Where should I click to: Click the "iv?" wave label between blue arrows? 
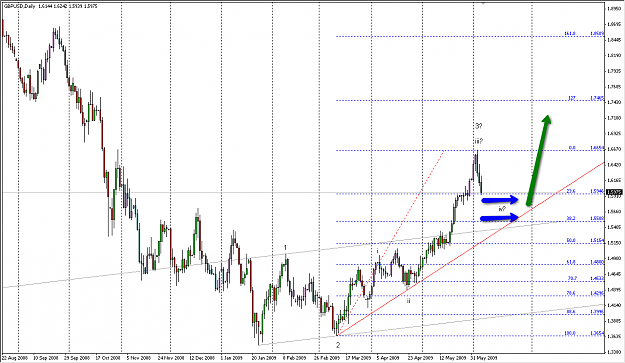tap(502, 209)
